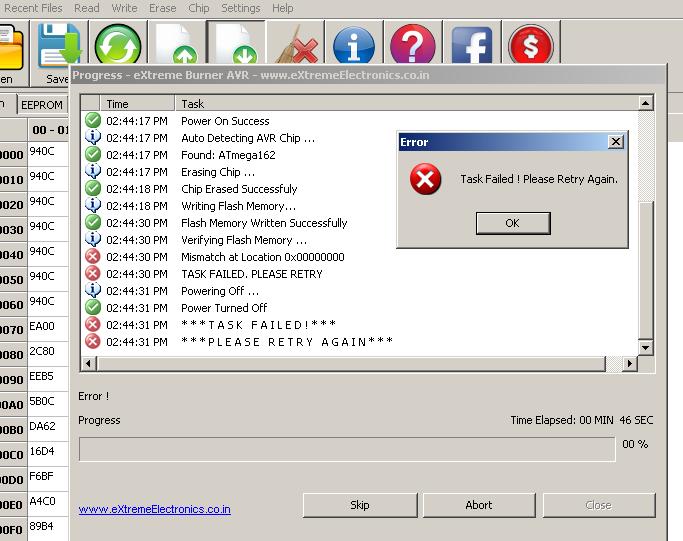Switch to the EEPROM tab
This screenshot has height=541, width=683.
[x=42, y=105]
